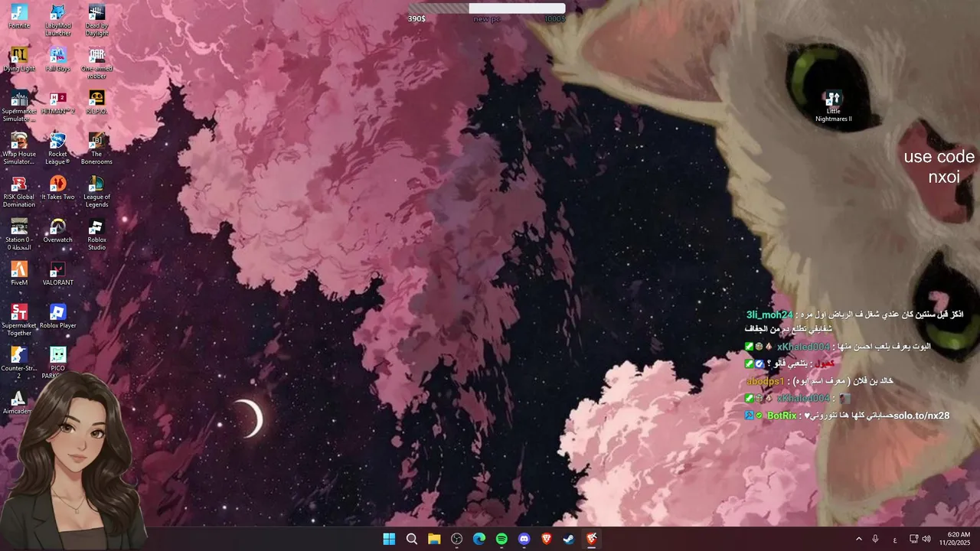Click the 'use code nxoi' overlay text
The width and height of the screenshot is (980, 551).
coord(940,167)
